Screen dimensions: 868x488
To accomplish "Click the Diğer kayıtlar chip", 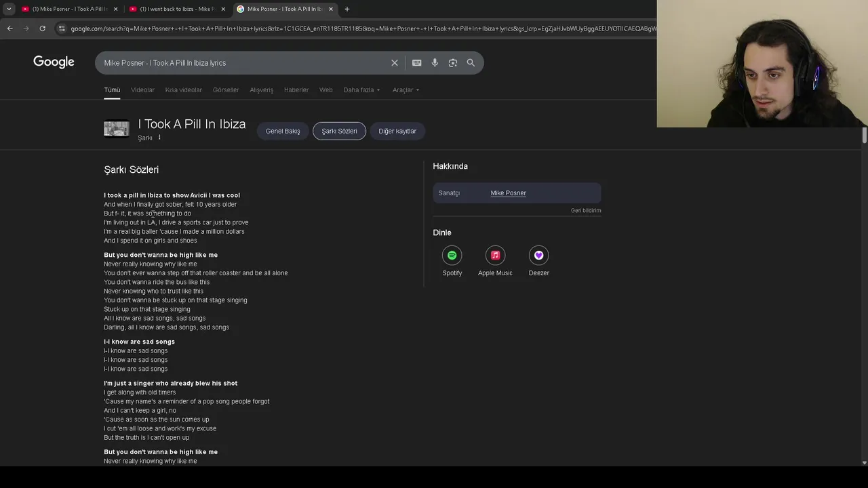I will click(x=397, y=131).
